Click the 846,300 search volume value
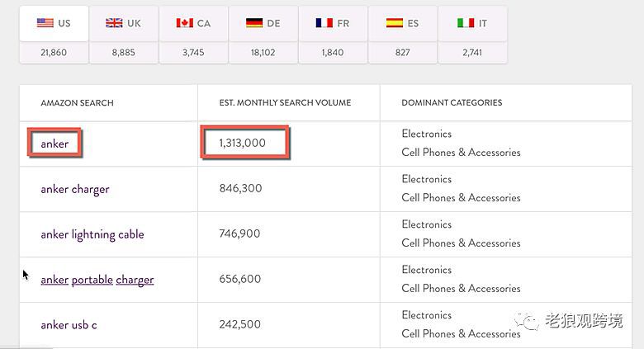The height and width of the screenshot is (349, 644). (241, 188)
